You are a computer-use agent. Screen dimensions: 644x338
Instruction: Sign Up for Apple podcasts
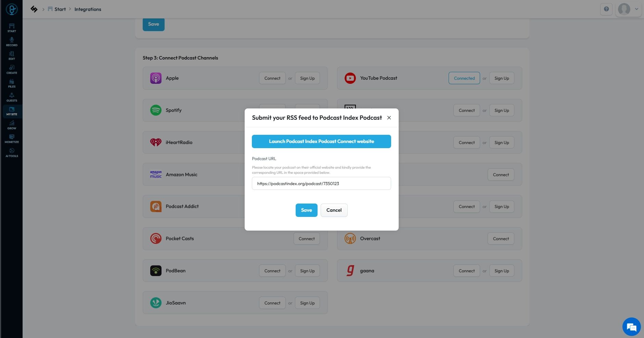(x=307, y=78)
